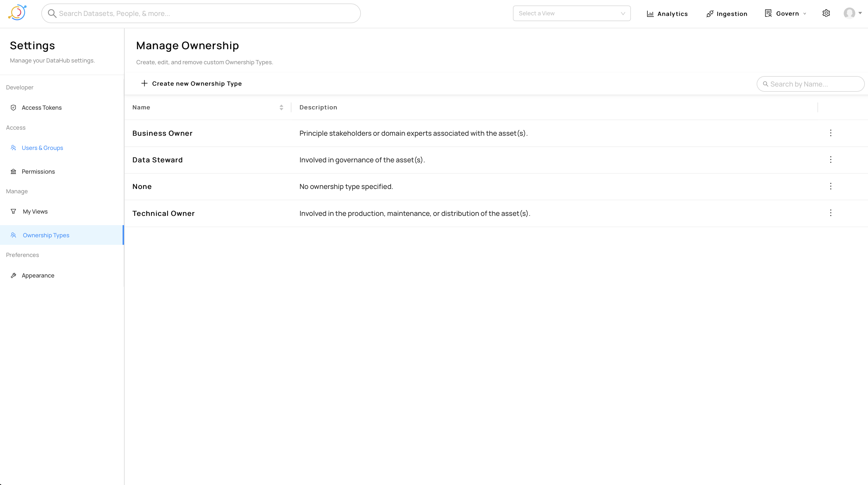Open three-dot menu for Data Steward

(831, 159)
